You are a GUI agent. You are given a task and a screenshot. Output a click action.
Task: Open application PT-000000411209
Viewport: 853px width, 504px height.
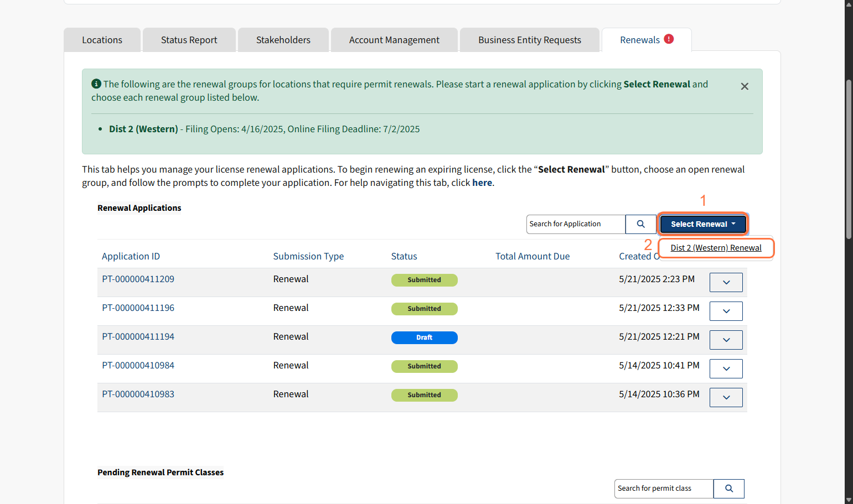tap(138, 279)
